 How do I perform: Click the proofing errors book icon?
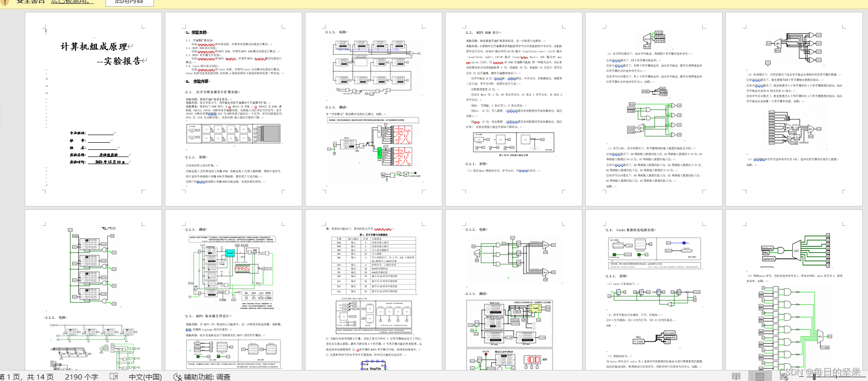(114, 376)
